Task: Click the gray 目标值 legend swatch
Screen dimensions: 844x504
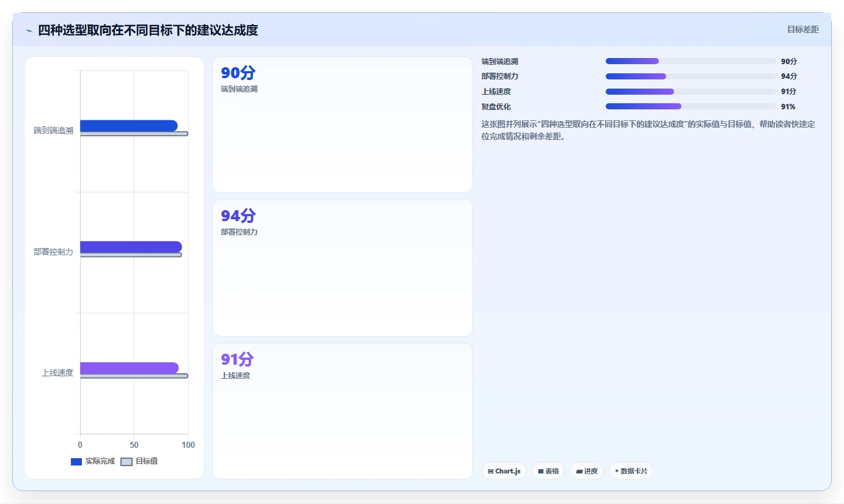Action: click(x=126, y=462)
